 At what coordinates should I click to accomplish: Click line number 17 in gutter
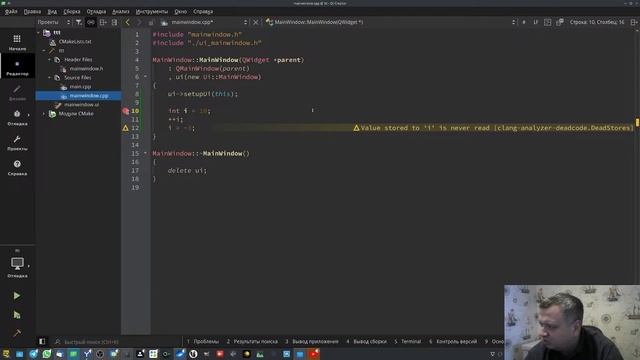click(x=135, y=170)
